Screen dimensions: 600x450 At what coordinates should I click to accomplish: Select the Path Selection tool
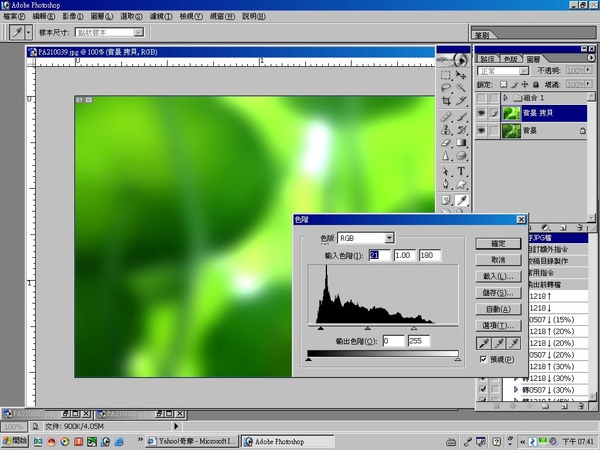pyautogui.click(x=446, y=171)
